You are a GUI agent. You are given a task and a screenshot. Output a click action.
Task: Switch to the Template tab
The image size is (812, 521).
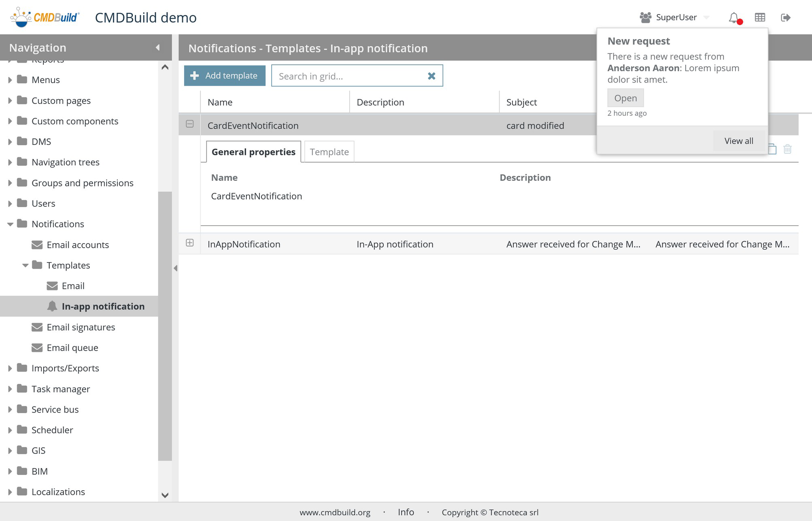click(329, 152)
